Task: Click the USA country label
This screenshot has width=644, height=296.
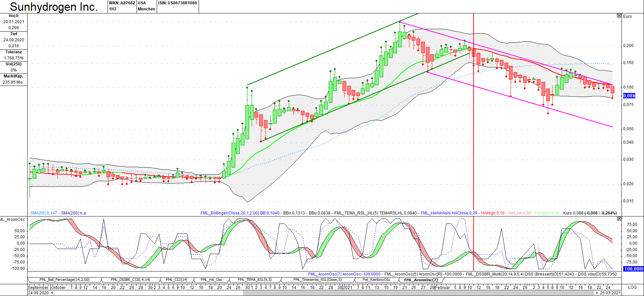Action: point(142,3)
